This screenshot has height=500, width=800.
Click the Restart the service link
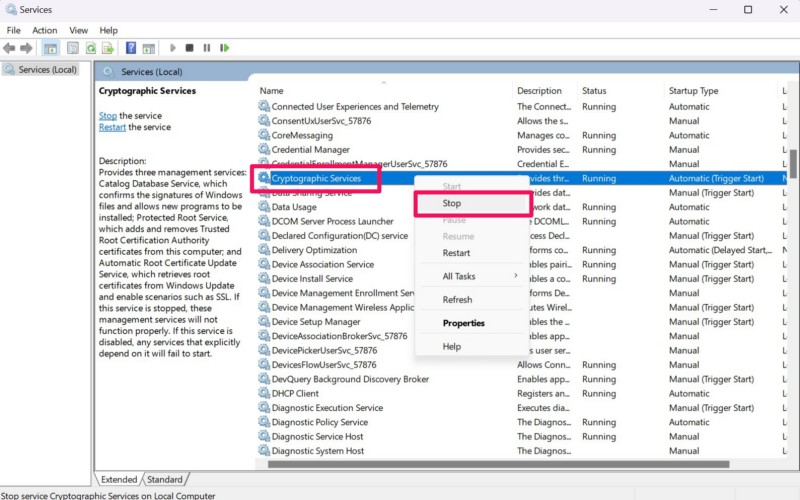112,127
